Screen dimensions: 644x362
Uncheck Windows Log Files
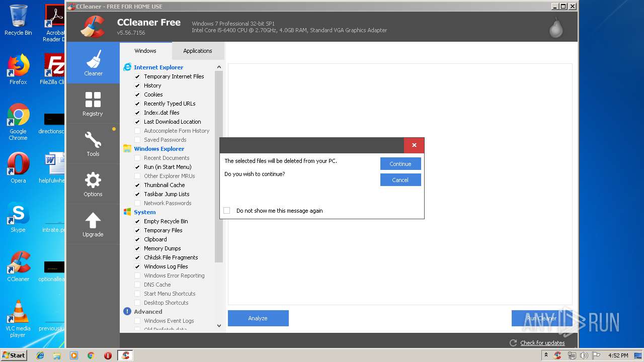[137, 266]
